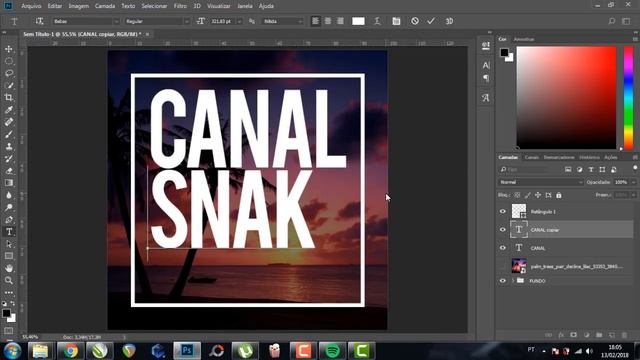The image size is (640, 360).
Task: Select the Horizontal Type tool
Action: (9, 232)
